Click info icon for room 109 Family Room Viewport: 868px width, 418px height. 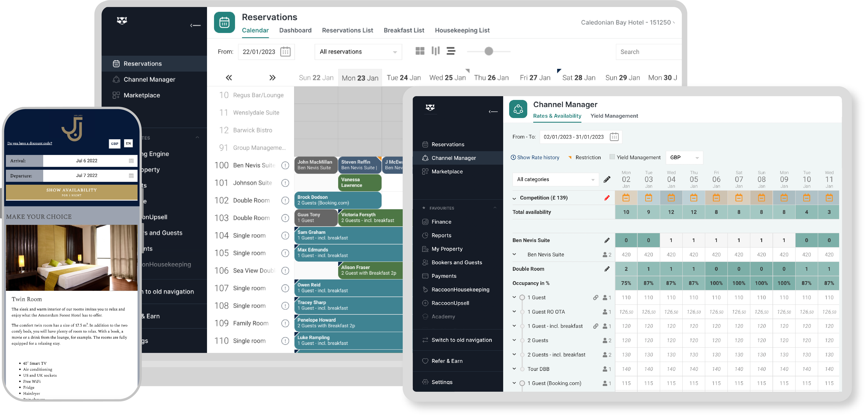point(285,323)
